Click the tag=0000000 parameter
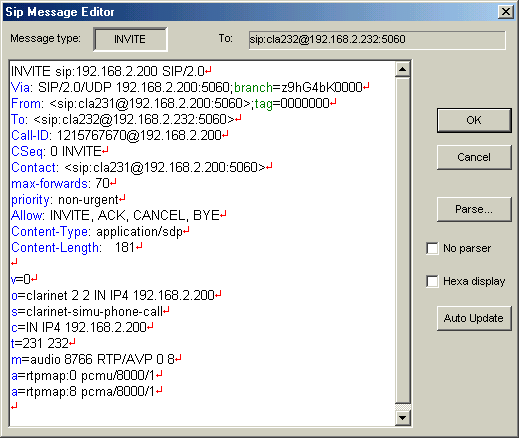 [x=292, y=103]
